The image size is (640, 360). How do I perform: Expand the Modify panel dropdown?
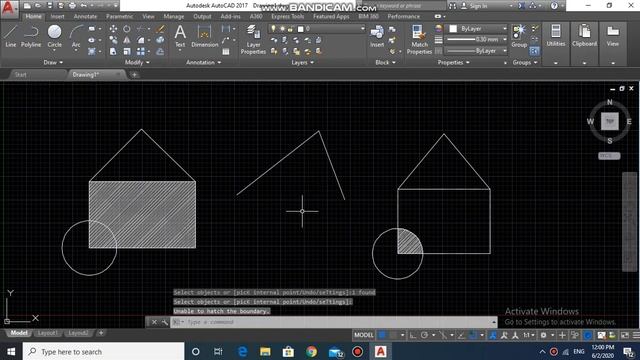point(137,62)
